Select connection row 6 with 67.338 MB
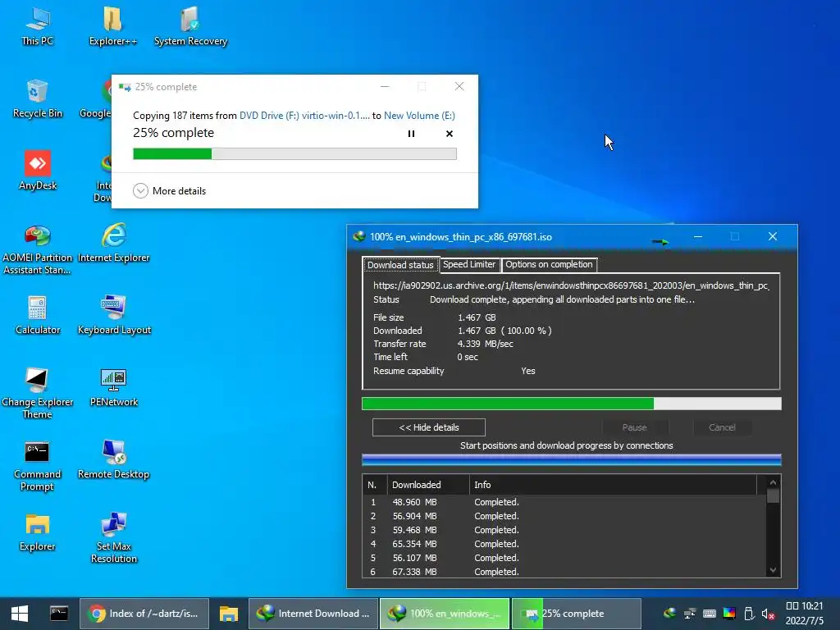The image size is (840, 630). click(x=564, y=572)
